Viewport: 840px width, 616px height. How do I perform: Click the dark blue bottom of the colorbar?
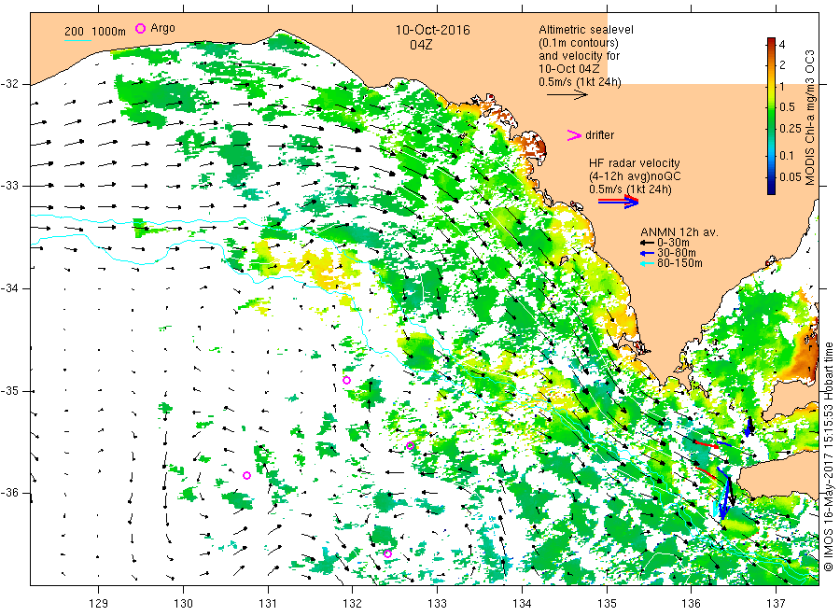(771, 189)
